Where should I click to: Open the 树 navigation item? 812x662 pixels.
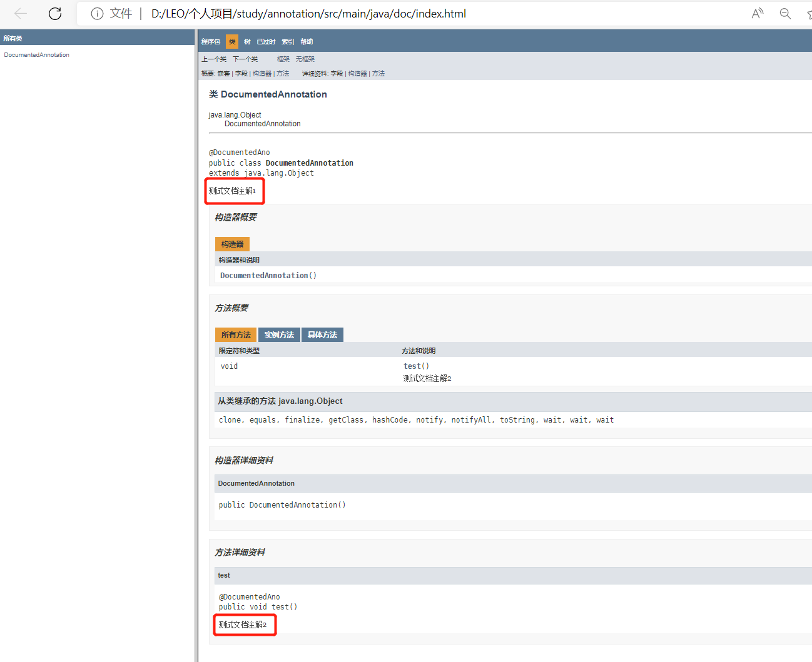pos(247,42)
